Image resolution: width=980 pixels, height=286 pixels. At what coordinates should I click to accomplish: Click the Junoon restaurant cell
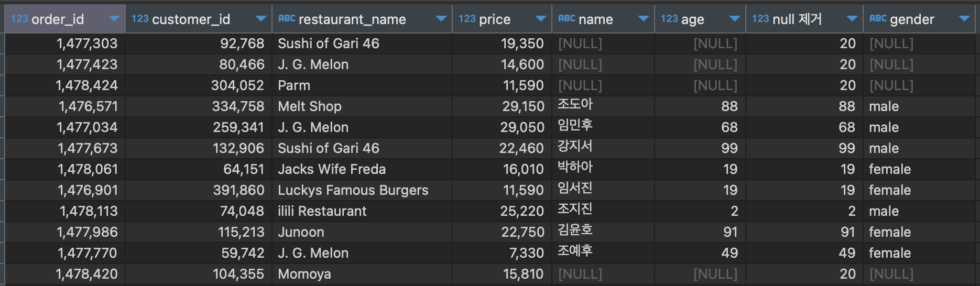coord(362,232)
